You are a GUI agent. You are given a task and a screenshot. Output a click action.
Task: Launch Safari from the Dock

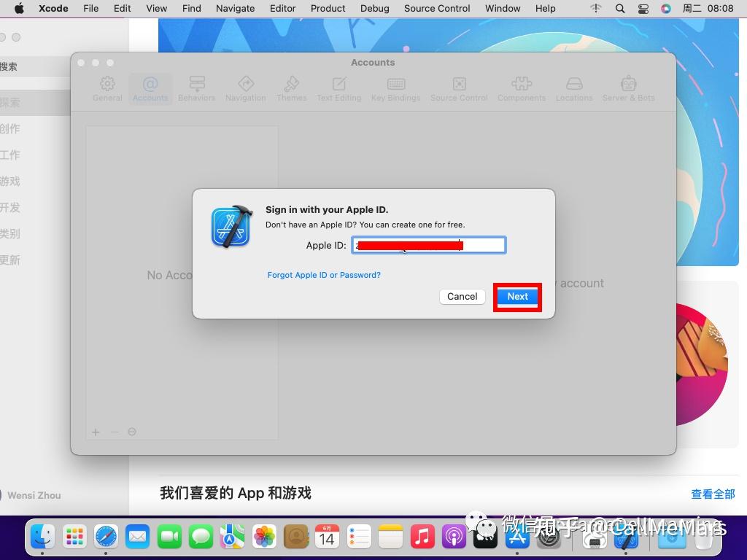point(106,537)
